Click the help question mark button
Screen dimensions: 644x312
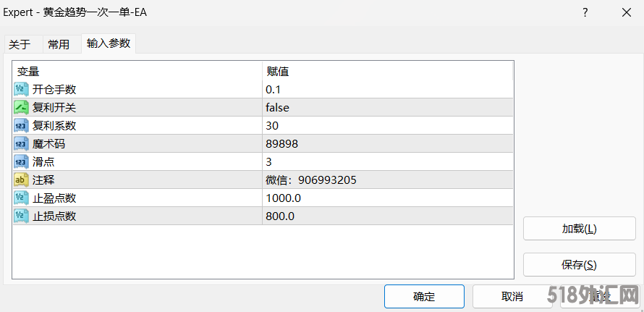(585, 12)
